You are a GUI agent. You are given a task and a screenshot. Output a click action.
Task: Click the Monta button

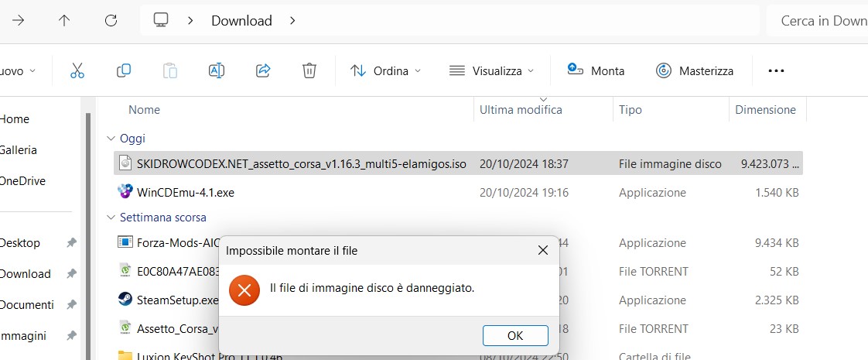[x=596, y=71]
